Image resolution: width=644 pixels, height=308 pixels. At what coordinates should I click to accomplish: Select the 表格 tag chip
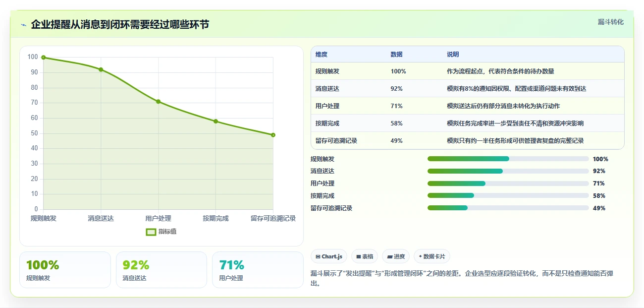365,256
